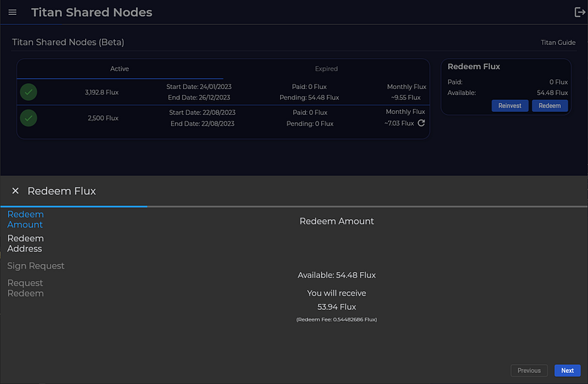Select the Redeem Amount step
The width and height of the screenshot is (588, 384).
point(26,219)
